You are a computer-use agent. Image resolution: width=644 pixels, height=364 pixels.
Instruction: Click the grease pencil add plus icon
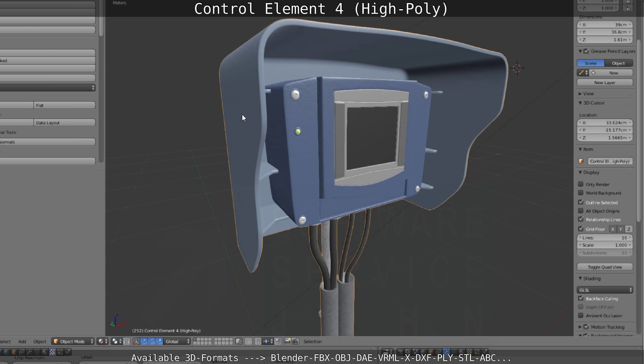coord(593,73)
